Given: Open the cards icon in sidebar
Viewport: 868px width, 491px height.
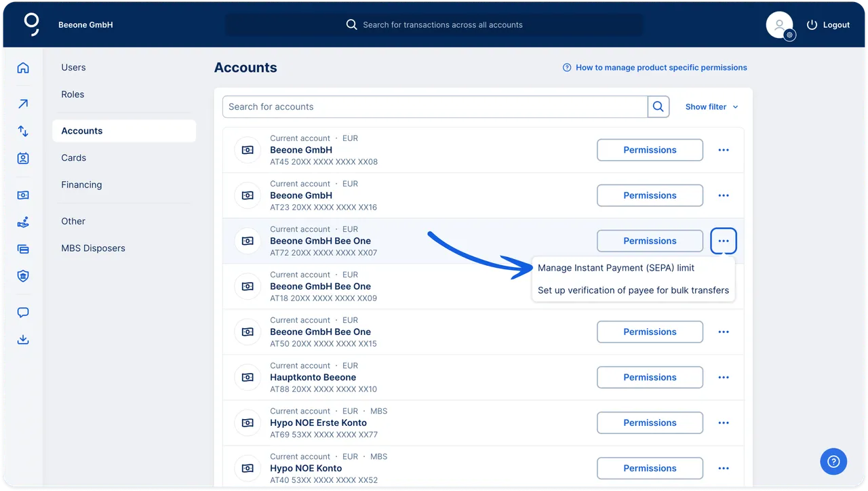Looking at the screenshot, I should pos(23,249).
